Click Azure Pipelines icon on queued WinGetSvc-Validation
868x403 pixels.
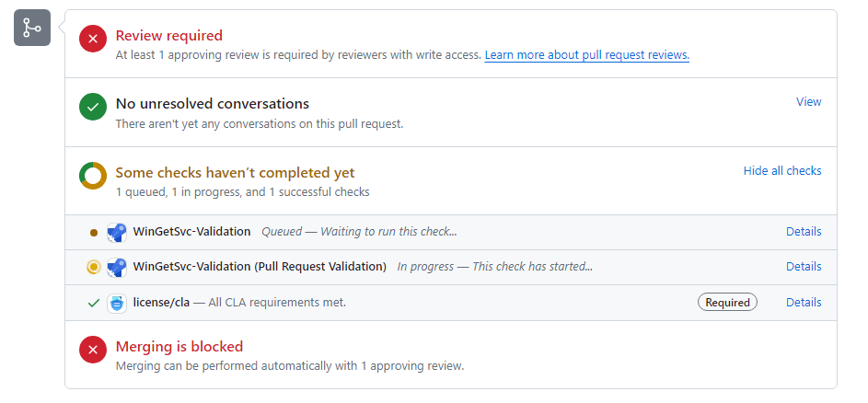[x=117, y=233]
